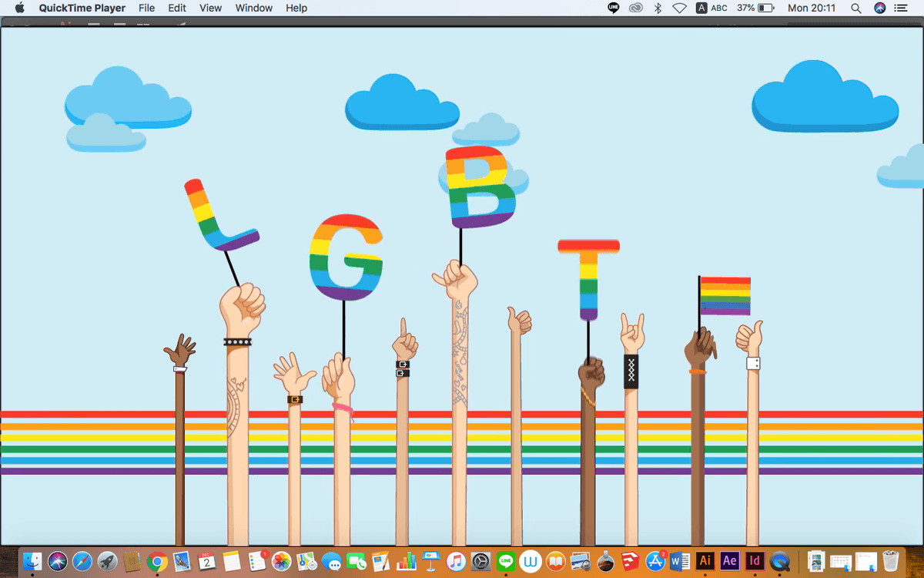
Task: Click the Siri icon in the menu bar
Action: pyautogui.click(x=880, y=8)
